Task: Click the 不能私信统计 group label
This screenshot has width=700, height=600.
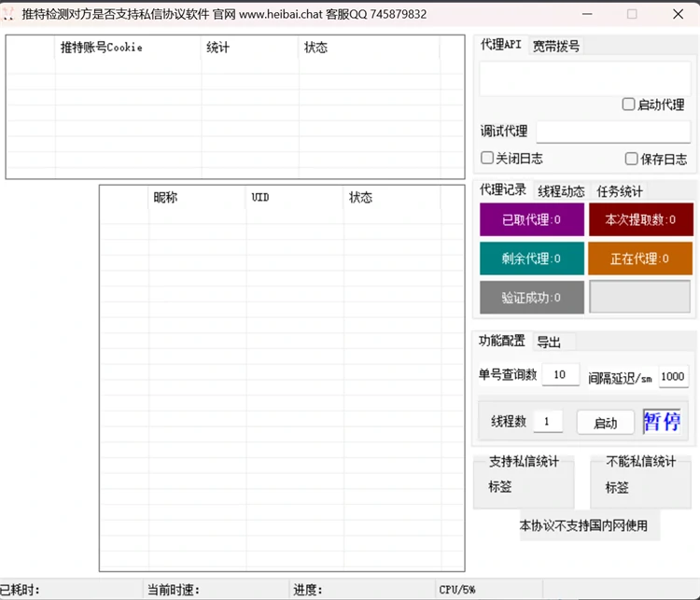Action: pyautogui.click(x=640, y=461)
